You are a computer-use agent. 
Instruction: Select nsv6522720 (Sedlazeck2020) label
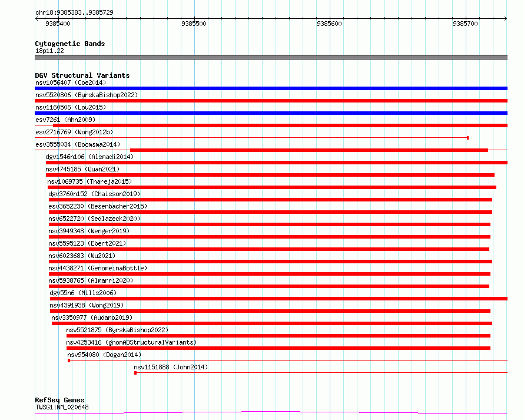coord(94,219)
